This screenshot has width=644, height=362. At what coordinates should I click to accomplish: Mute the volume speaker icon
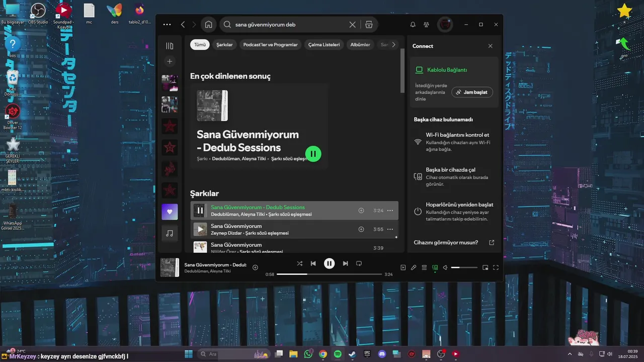pos(445,267)
